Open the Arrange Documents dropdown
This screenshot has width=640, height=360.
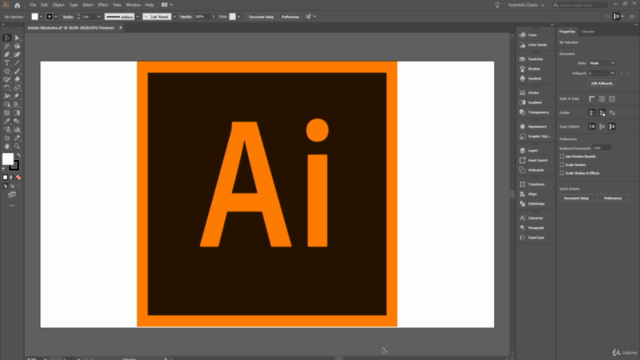click(x=167, y=5)
